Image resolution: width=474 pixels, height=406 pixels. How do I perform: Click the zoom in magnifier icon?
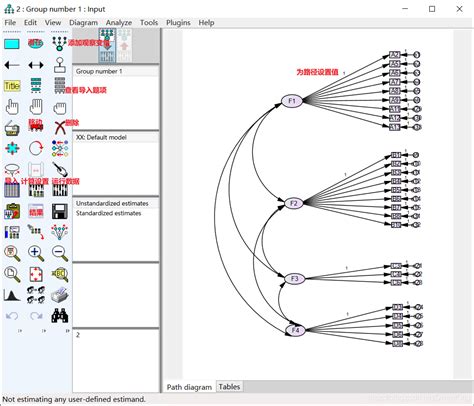pos(36,253)
